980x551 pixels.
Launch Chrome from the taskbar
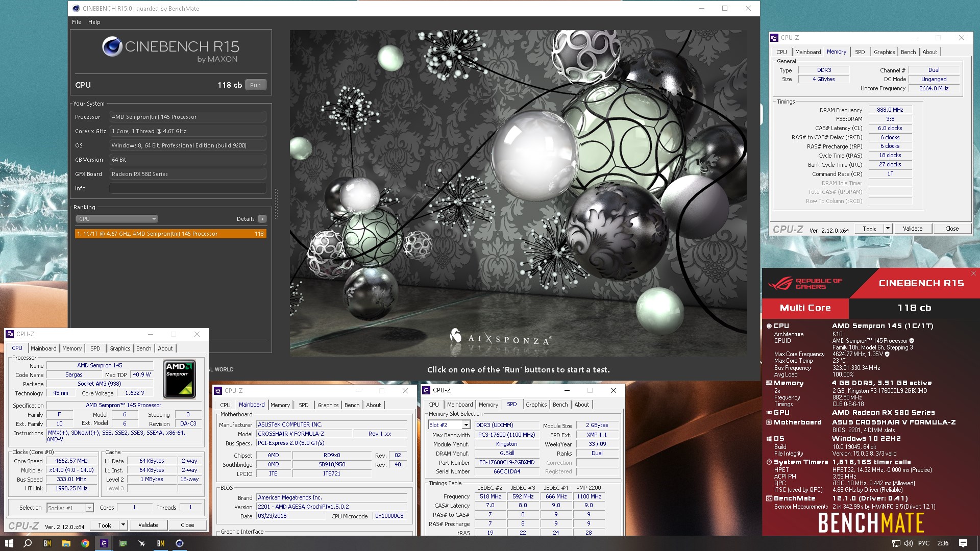[x=85, y=543]
